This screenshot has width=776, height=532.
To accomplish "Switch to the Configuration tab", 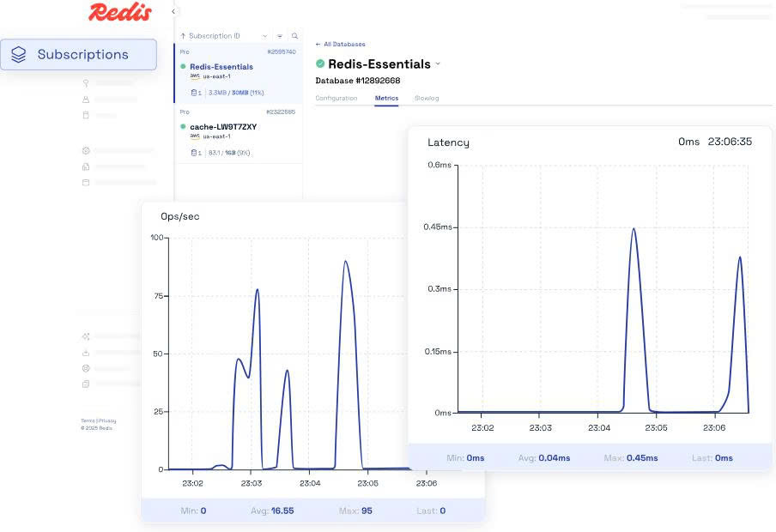I will click(336, 98).
